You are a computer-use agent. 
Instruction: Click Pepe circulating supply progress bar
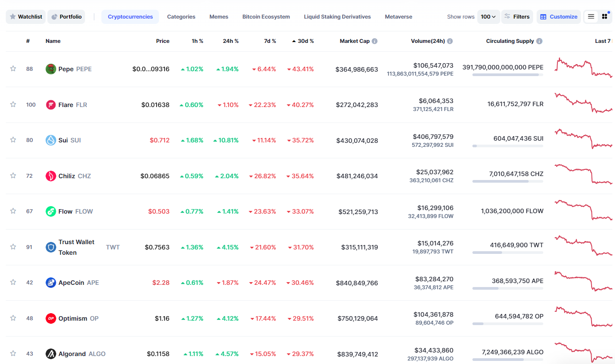(x=507, y=75)
